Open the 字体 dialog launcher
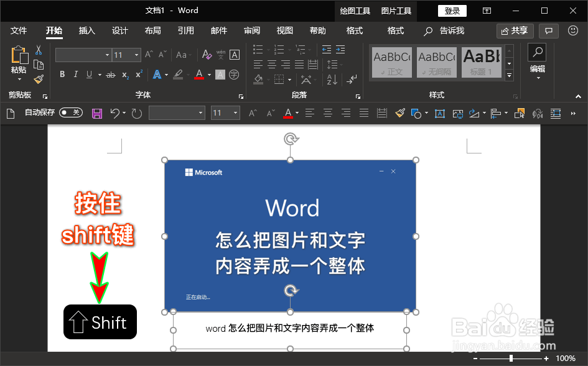 coord(241,97)
